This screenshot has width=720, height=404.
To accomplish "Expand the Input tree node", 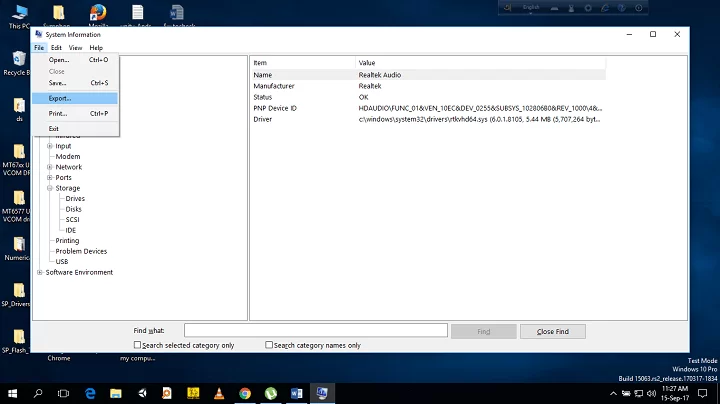I will (x=50, y=146).
